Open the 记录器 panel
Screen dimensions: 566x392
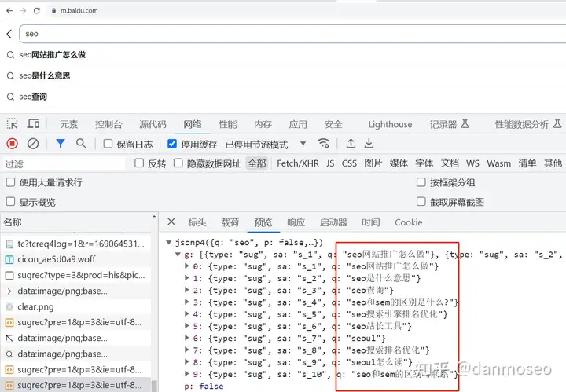[x=449, y=124]
